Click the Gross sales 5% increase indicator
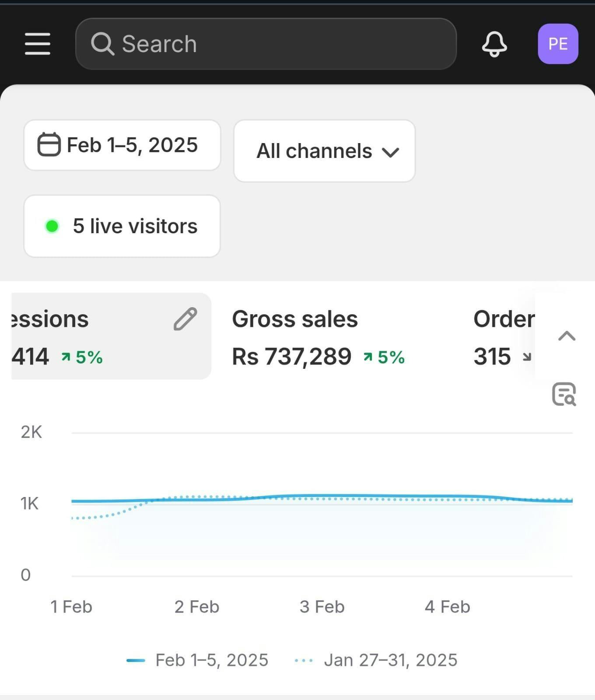 pos(384,357)
